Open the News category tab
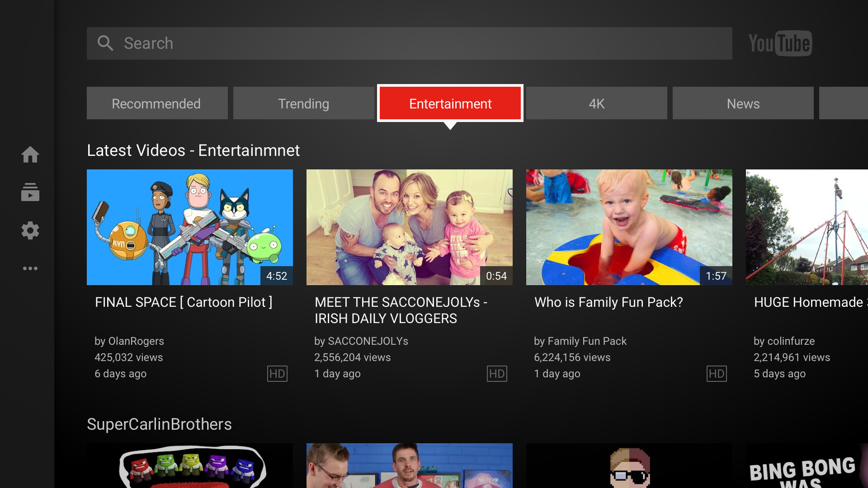The width and height of the screenshot is (868, 488). coord(743,103)
